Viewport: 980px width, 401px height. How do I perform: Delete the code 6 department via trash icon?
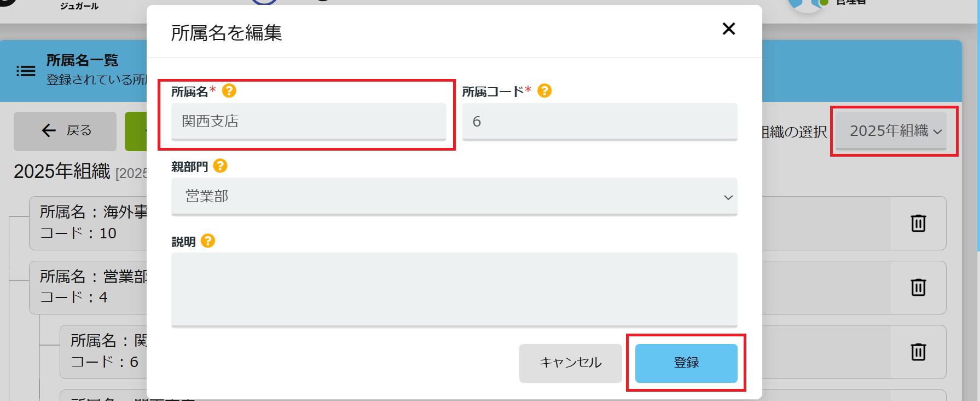[x=918, y=352]
